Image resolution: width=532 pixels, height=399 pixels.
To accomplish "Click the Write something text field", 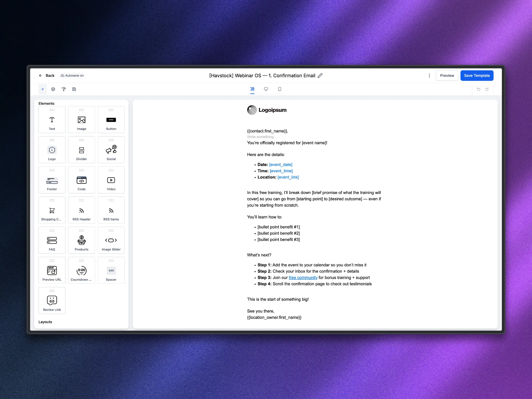I will [262, 137].
